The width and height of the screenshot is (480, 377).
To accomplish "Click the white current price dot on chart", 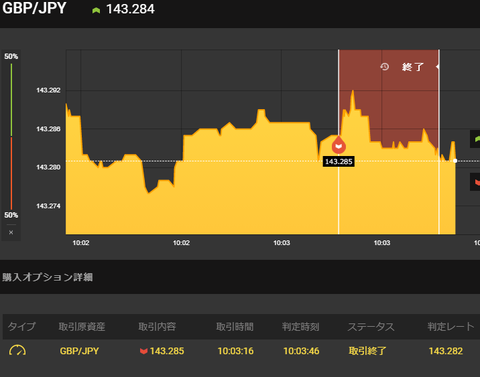I will pyautogui.click(x=455, y=161).
